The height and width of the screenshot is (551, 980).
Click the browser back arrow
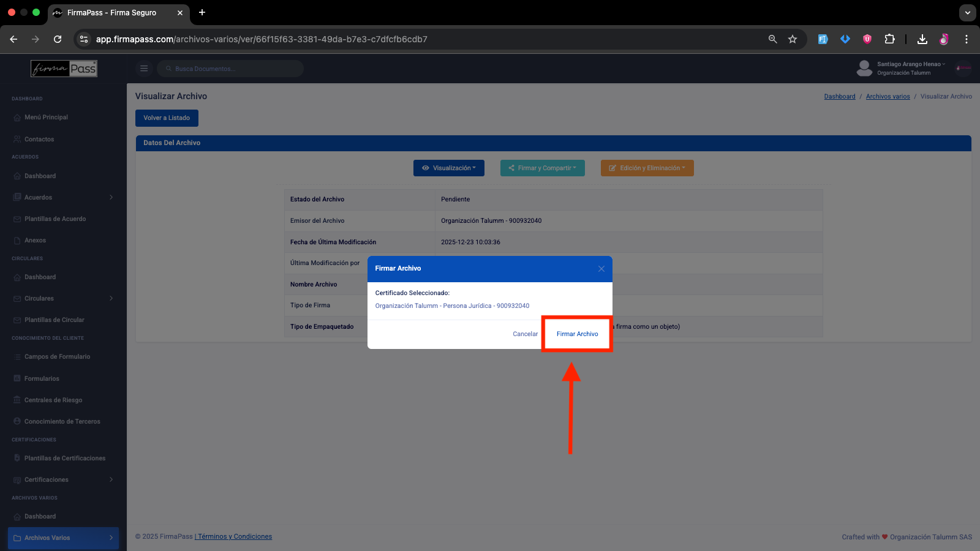[13, 39]
